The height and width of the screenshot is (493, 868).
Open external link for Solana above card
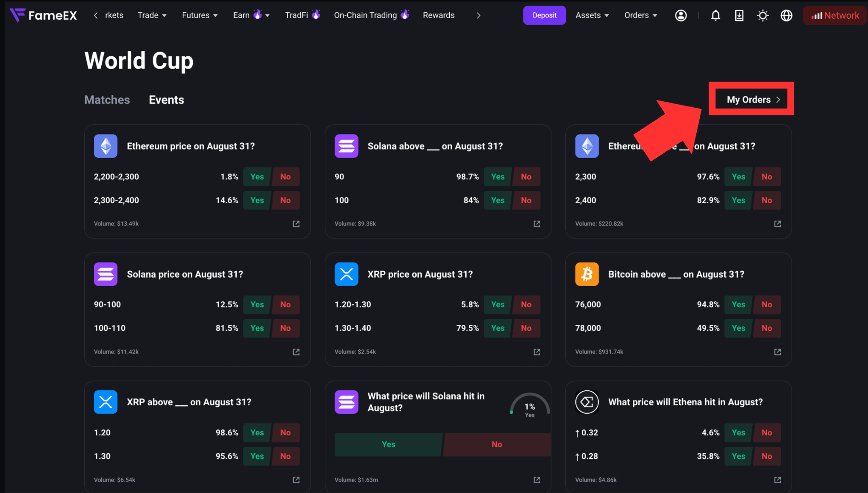(x=537, y=224)
